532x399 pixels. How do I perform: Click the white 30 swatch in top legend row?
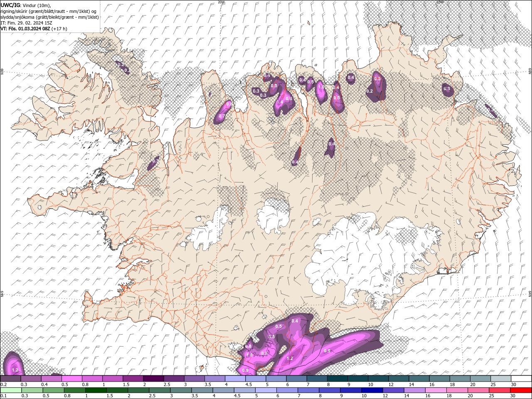[521, 379]
